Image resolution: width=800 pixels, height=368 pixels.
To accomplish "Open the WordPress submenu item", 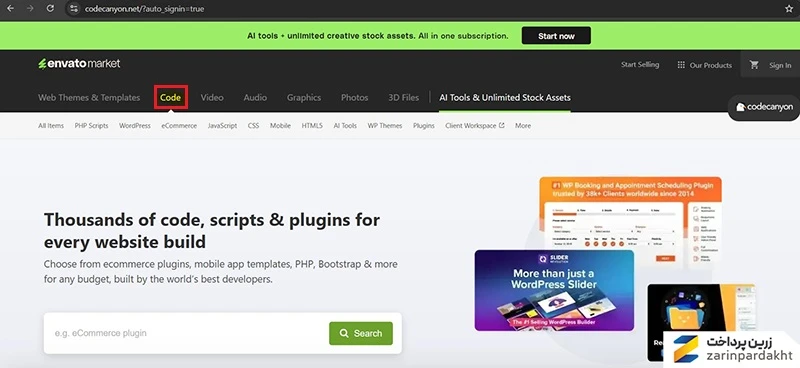I will tap(135, 126).
